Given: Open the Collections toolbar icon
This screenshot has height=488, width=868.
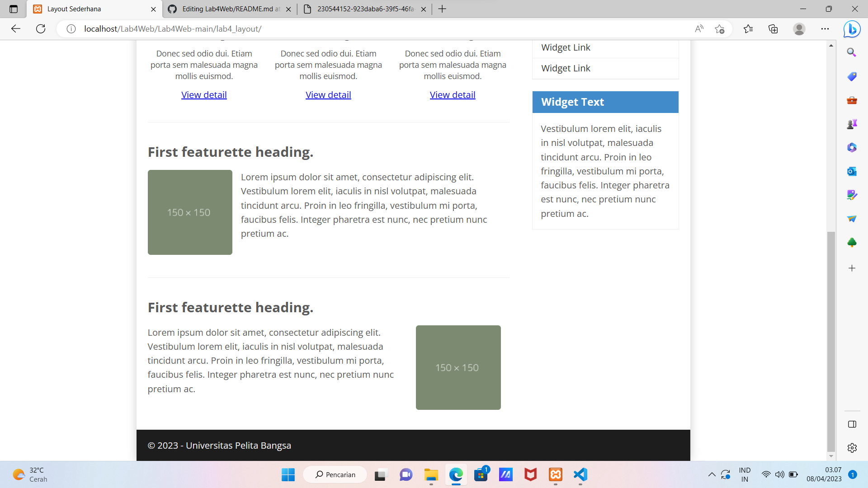Looking at the screenshot, I should pos(773,29).
